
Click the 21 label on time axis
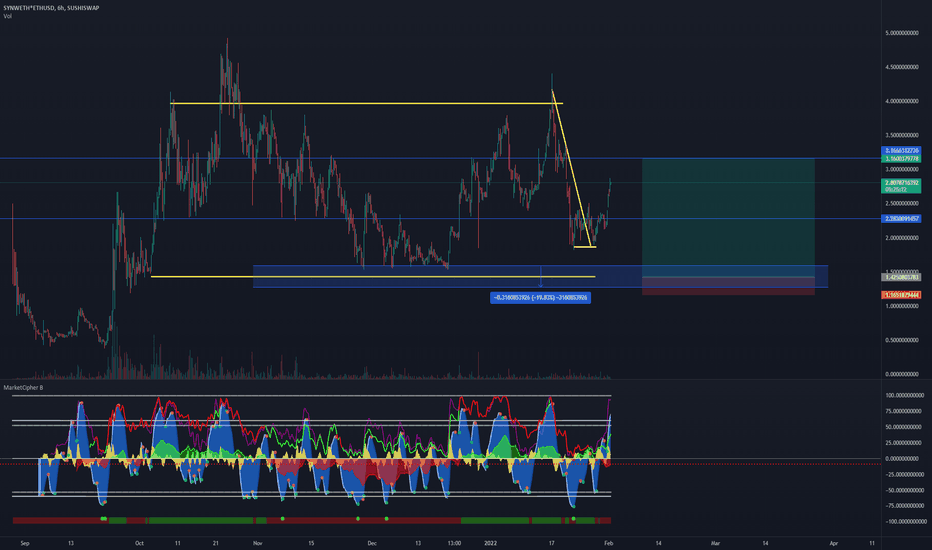point(216,543)
